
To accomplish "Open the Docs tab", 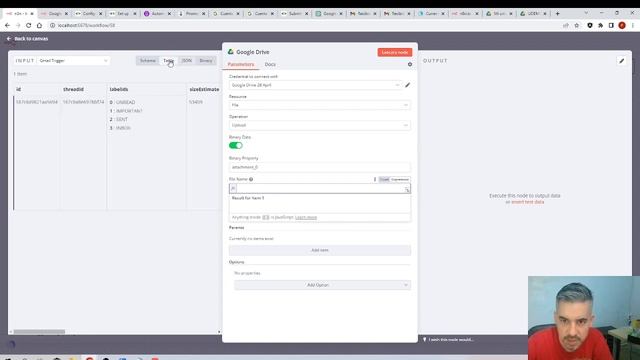I will (x=270, y=64).
